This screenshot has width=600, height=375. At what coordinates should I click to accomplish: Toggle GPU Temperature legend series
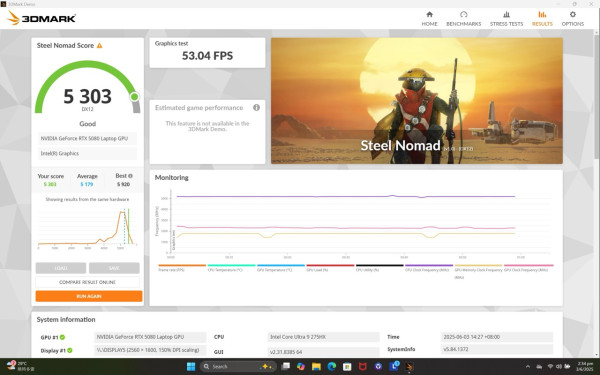(x=281, y=268)
